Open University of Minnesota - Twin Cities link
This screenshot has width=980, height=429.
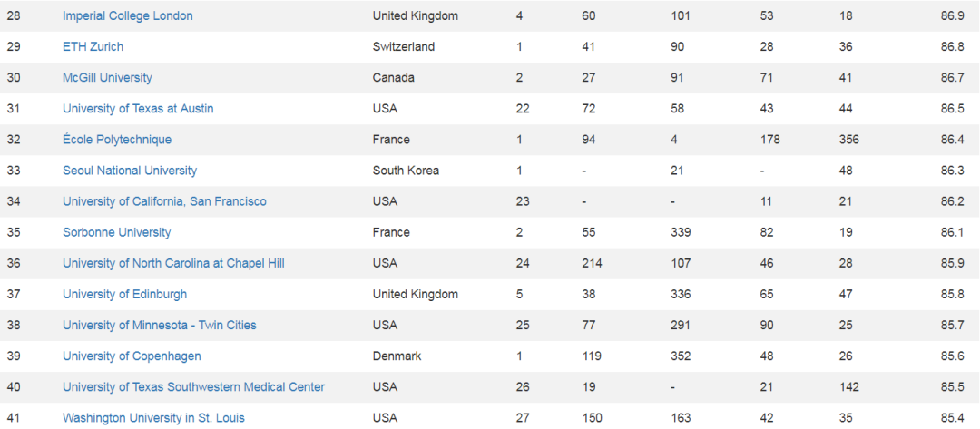[x=160, y=326]
